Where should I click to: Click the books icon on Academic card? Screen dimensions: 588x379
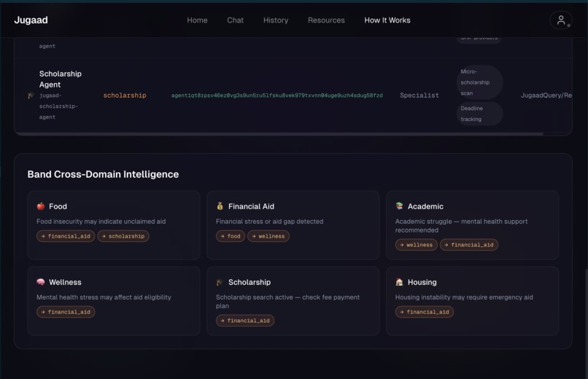(399, 206)
